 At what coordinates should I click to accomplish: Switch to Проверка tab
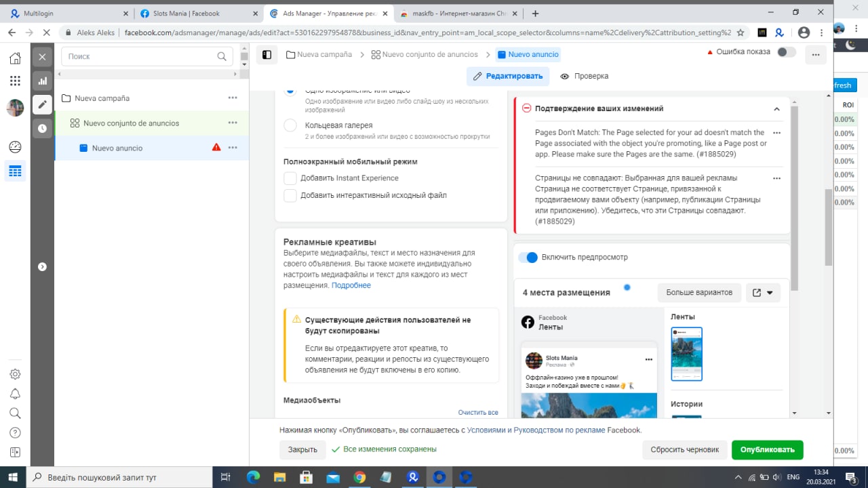coord(585,77)
